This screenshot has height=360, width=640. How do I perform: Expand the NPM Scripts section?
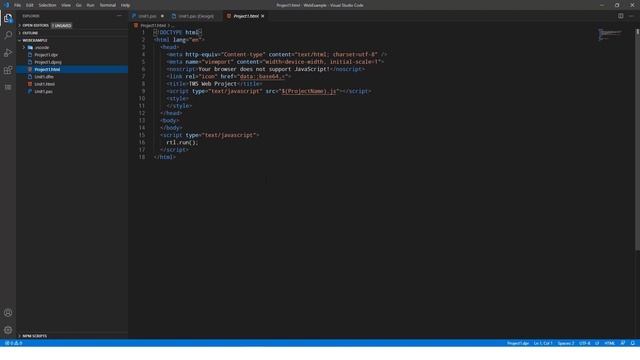pyautogui.click(x=19, y=336)
